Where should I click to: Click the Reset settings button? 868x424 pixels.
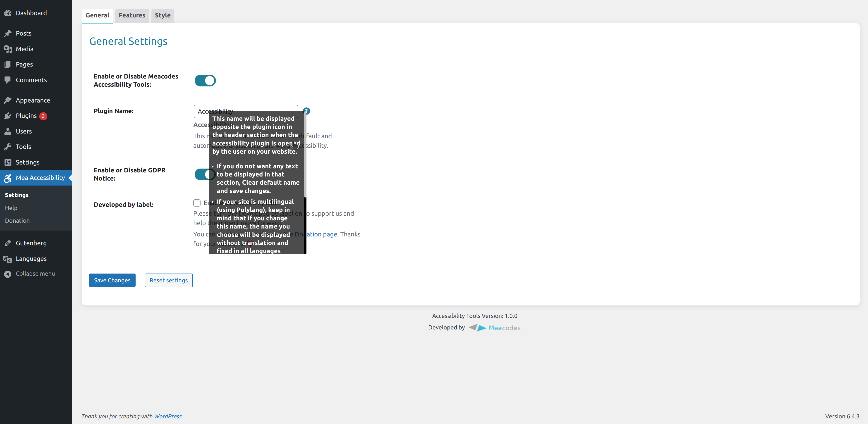click(168, 280)
